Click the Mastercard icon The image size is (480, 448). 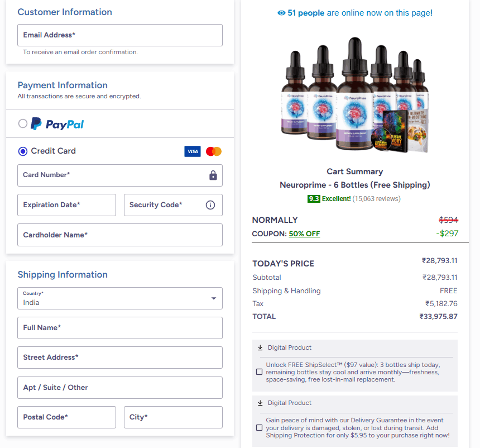213,151
